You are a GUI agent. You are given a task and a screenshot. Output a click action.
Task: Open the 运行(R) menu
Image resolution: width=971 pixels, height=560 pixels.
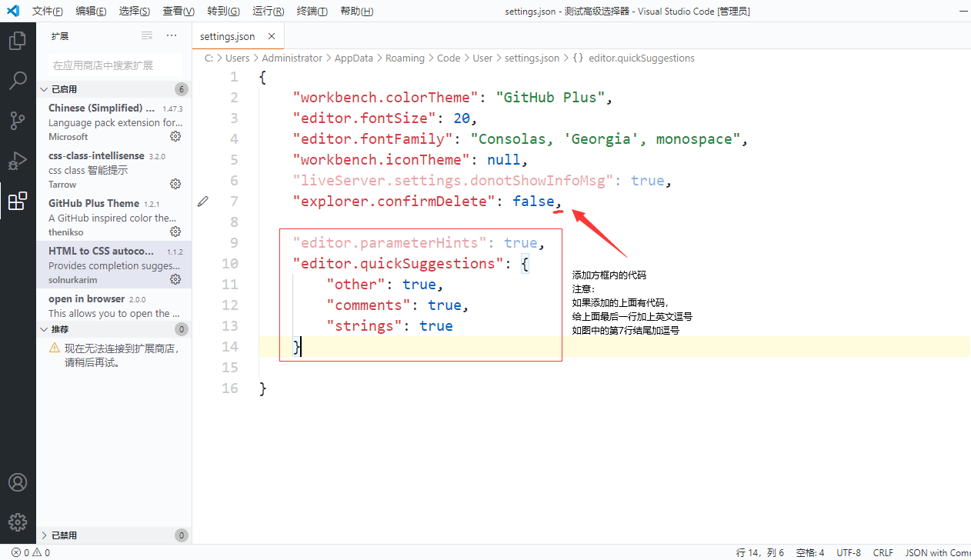click(268, 11)
